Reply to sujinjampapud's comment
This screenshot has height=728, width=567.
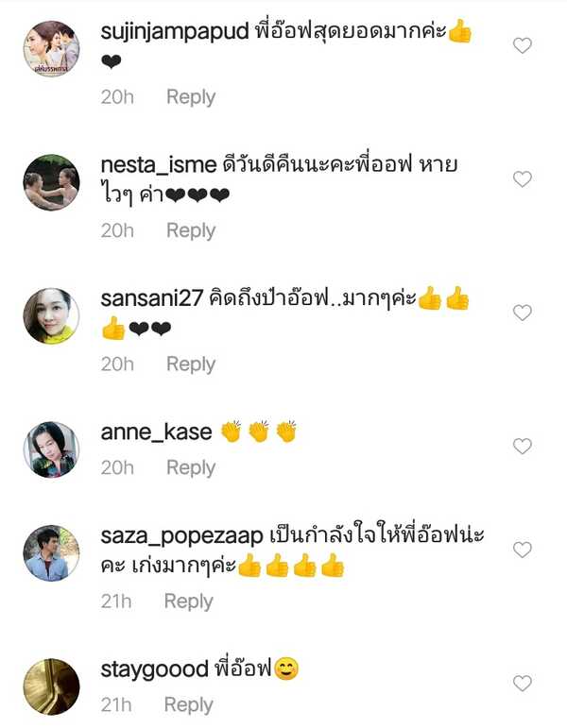coord(191,97)
